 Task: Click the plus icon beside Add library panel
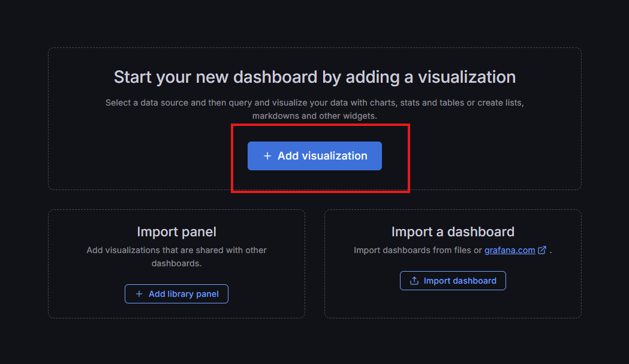coord(139,294)
